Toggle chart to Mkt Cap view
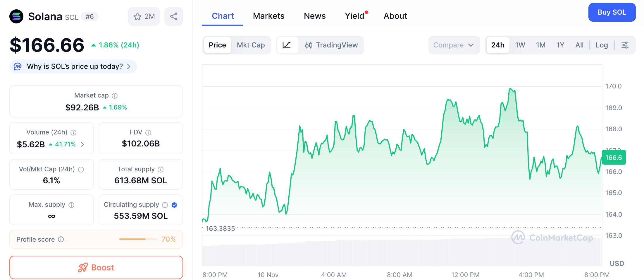Image resolution: width=644 pixels, height=280 pixels. tap(251, 45)
